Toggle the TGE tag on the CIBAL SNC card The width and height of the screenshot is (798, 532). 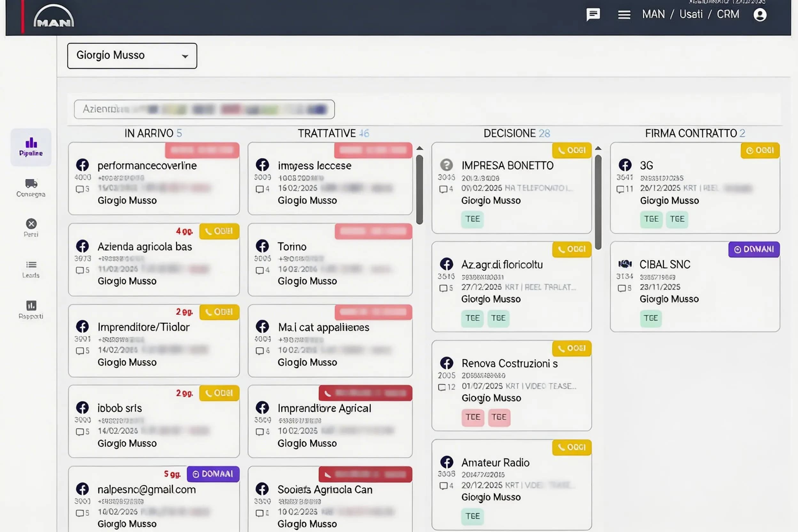650,318
